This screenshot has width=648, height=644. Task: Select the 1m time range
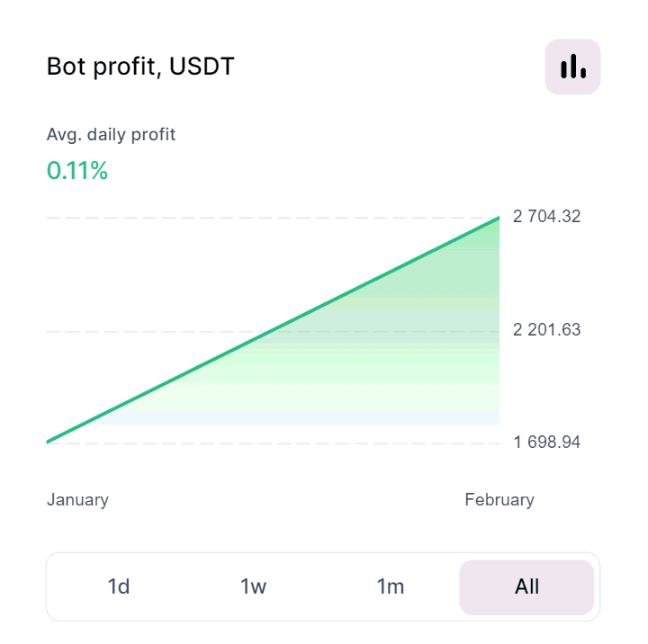click(391, 587)
